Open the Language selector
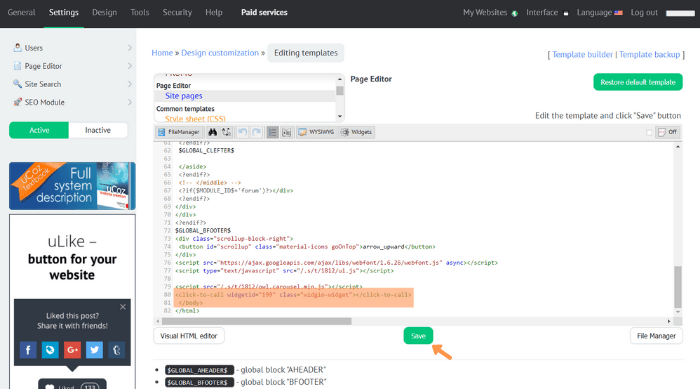 tap(594, 13)
